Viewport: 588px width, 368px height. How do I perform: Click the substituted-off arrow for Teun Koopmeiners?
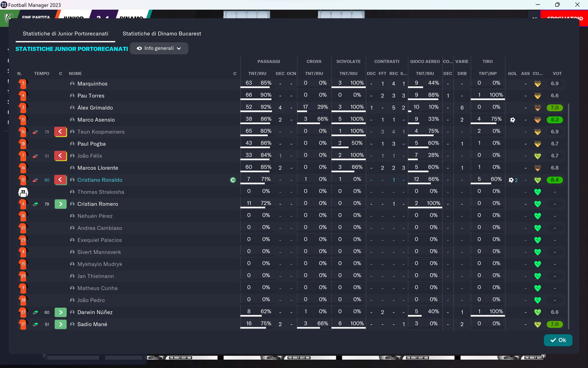60,132
